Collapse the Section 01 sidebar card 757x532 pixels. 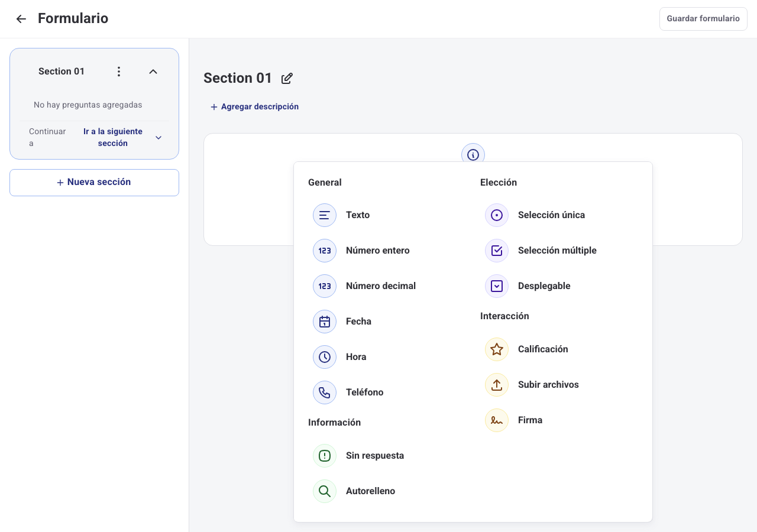tap(153, 72)
